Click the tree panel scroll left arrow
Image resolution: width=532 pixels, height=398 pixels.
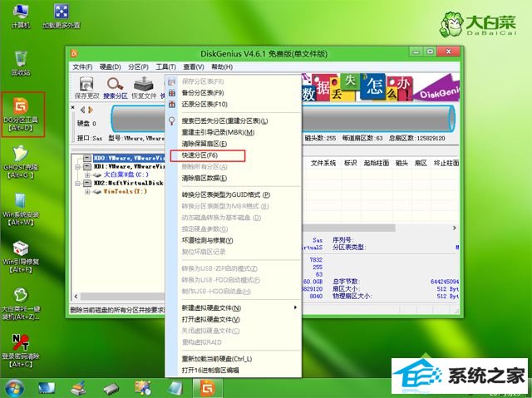76,296
